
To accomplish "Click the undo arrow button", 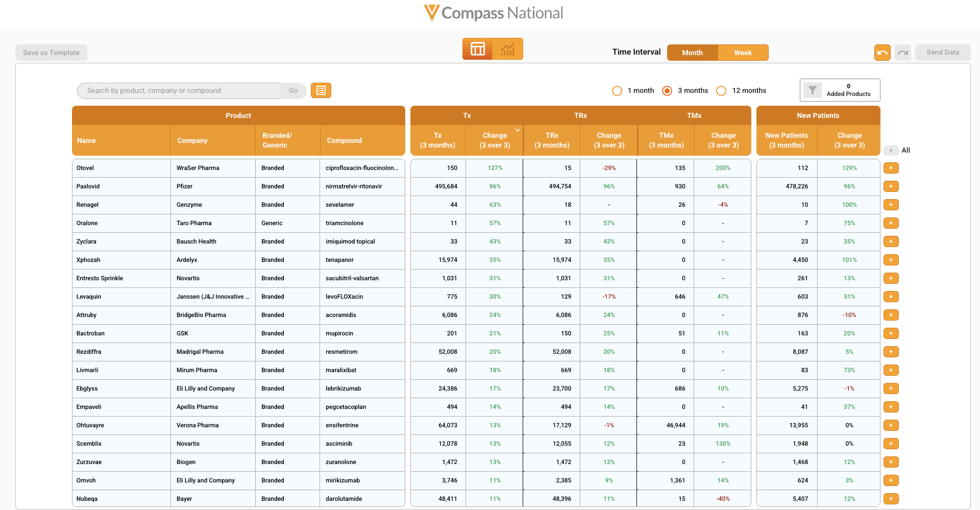I will pyautogui.click(x=883, y=53).
